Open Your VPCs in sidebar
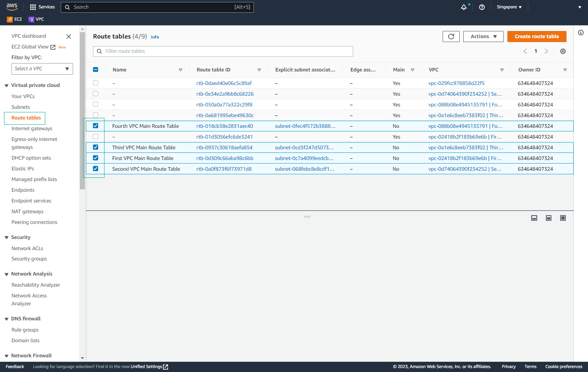 click(x=23, y=96)
